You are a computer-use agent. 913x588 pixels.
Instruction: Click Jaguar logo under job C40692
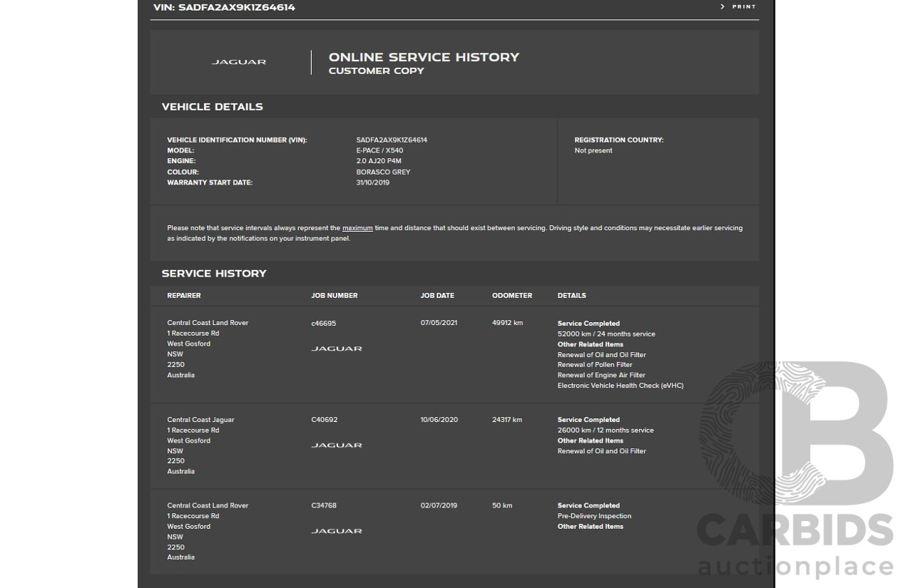[x=337, y=445]
